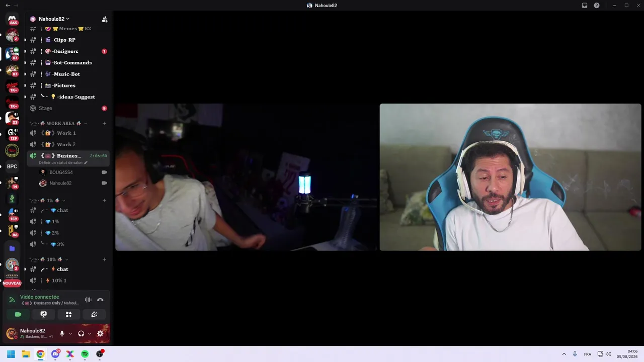Open the Pictures channel
The height and width of the screenshot is (362, 644).
pos(68,85)
